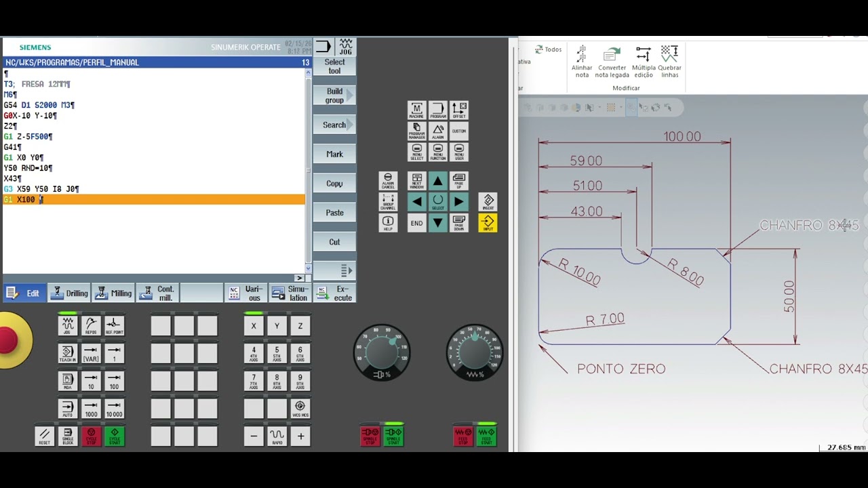Viewport: 868px width, 488px height.
Task: Click the green CYCLE START key
Action: pyautogui.click(x=114, y=436)
